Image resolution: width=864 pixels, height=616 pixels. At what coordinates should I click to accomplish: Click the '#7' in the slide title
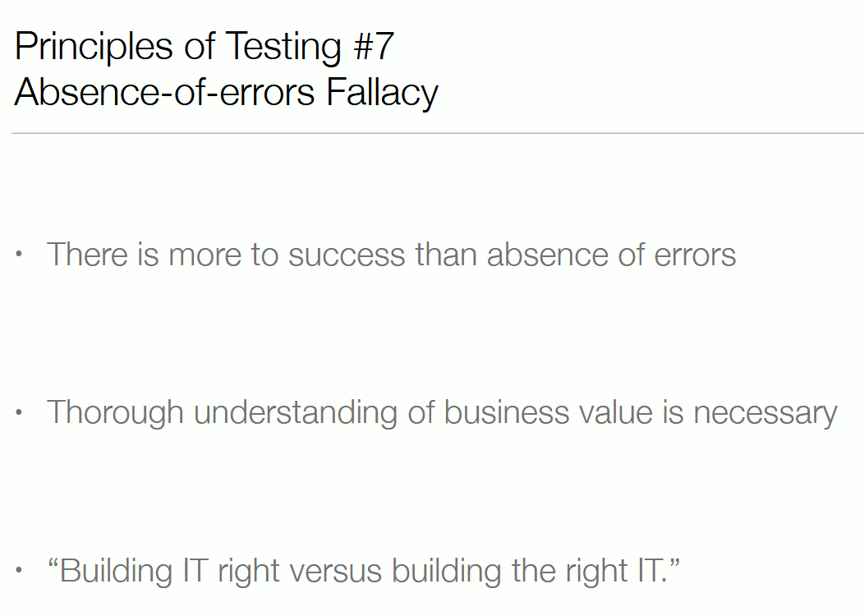click(x=374, y=46)
